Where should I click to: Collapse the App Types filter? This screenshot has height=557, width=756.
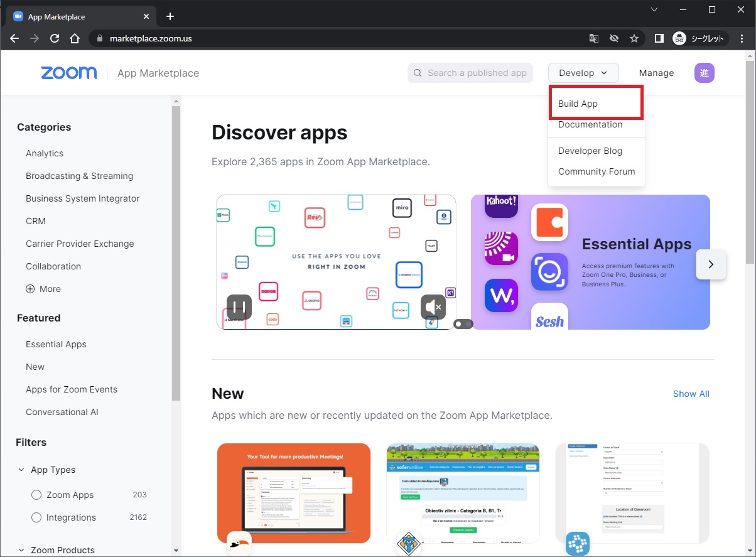pyautogui.click(x=22, y=470)
